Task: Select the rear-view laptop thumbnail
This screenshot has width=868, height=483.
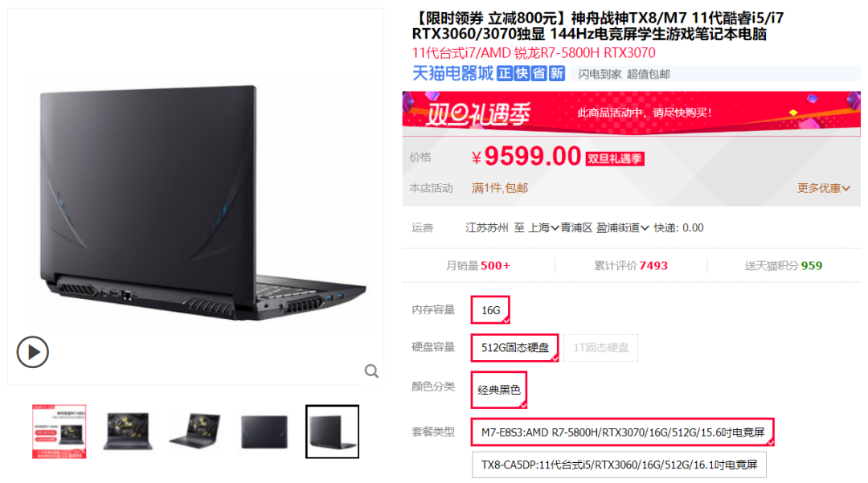Action: [332, 432]
